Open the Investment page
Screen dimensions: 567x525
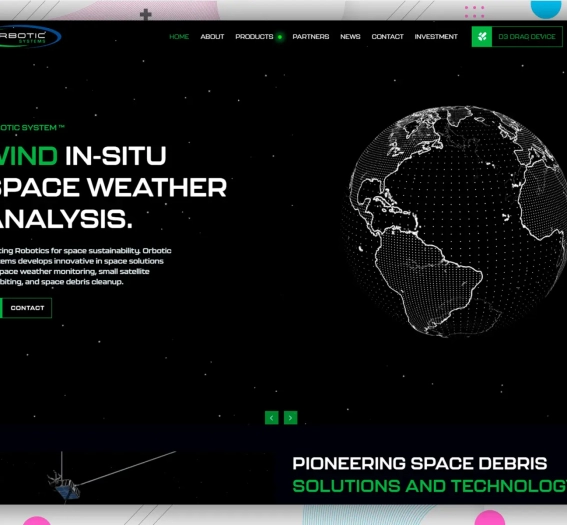pyautogui.click(x=436, y=37)
